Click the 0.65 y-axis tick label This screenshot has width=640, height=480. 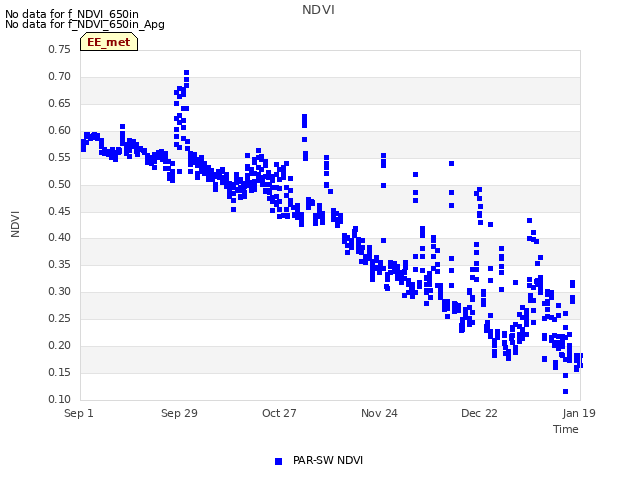60,103
